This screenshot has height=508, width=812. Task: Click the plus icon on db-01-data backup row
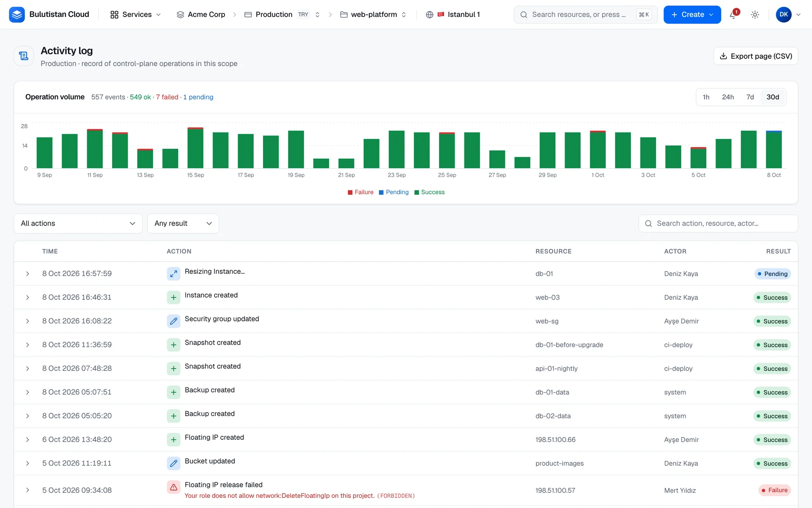point(173,392)
